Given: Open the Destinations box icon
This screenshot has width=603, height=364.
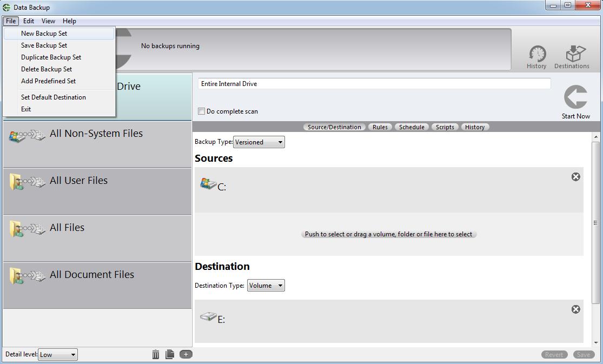Looking at the screenshot, I should tap(572, 55).
